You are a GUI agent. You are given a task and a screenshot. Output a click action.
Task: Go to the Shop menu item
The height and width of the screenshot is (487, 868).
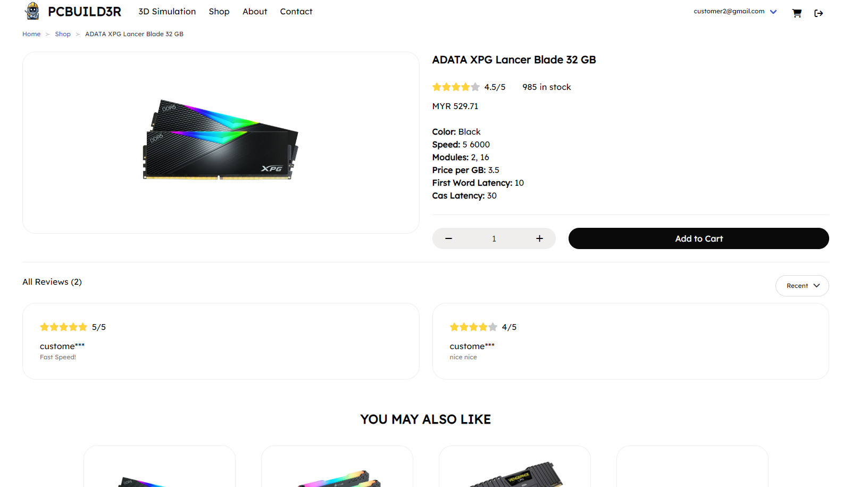(219, 12)
